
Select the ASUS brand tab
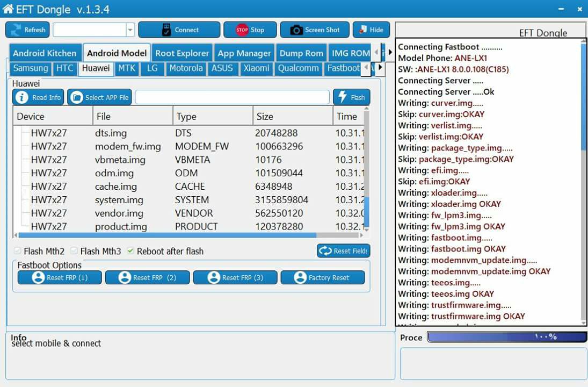tap(222, 68)
